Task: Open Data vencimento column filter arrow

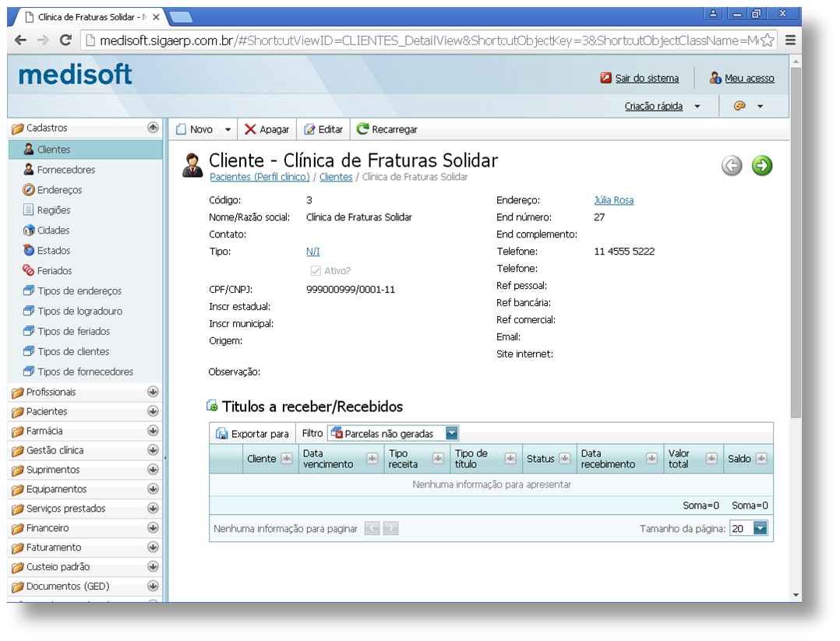Action: [372, 459]
